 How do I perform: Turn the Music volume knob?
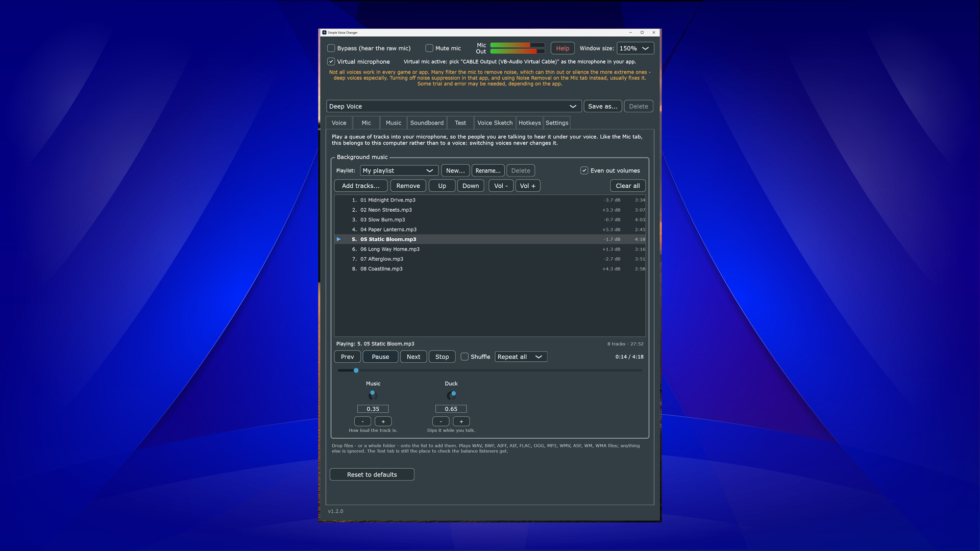point(373,395)
